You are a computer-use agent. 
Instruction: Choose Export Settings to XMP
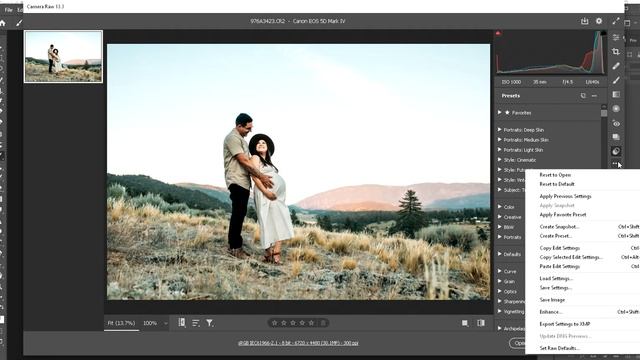pyautogui.click(x=565, y=324)
